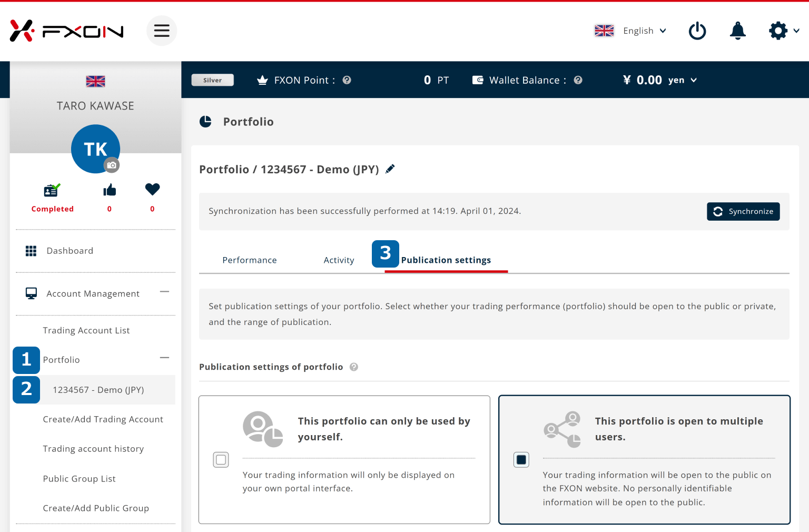Click the crown icon beside FXON Point
This screenshot has width=809, height=532.
(x=262, y=80)
